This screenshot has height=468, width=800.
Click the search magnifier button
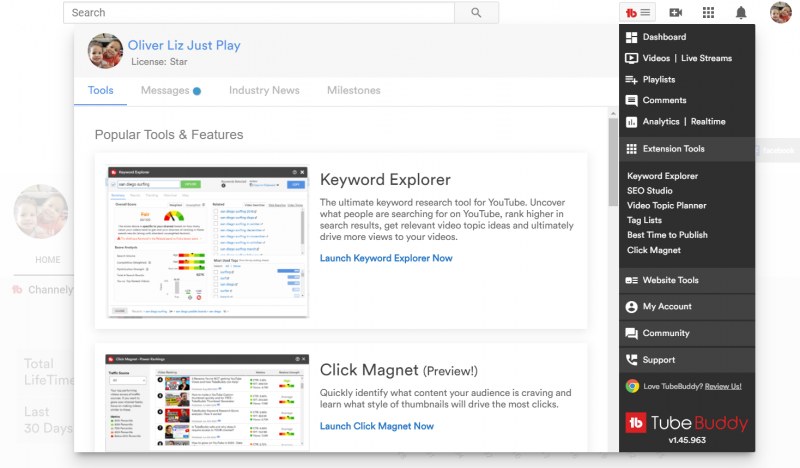[x=476, y=13]
